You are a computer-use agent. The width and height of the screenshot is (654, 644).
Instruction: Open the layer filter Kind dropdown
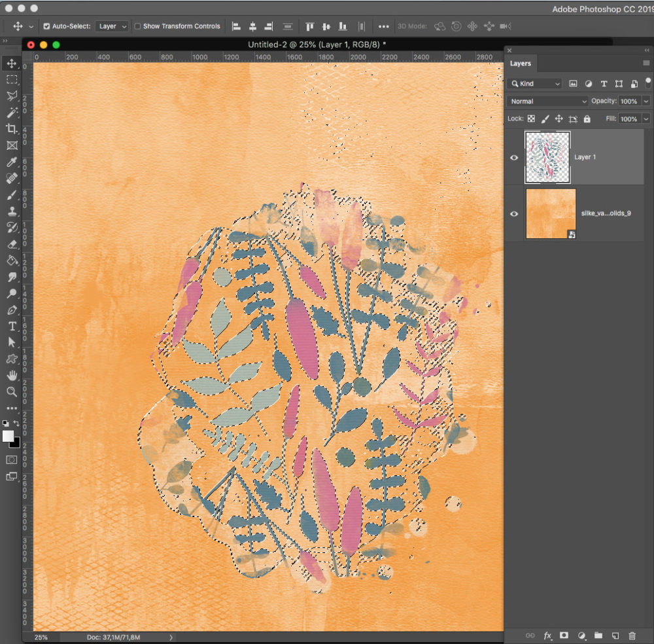[x=535, y=84]
